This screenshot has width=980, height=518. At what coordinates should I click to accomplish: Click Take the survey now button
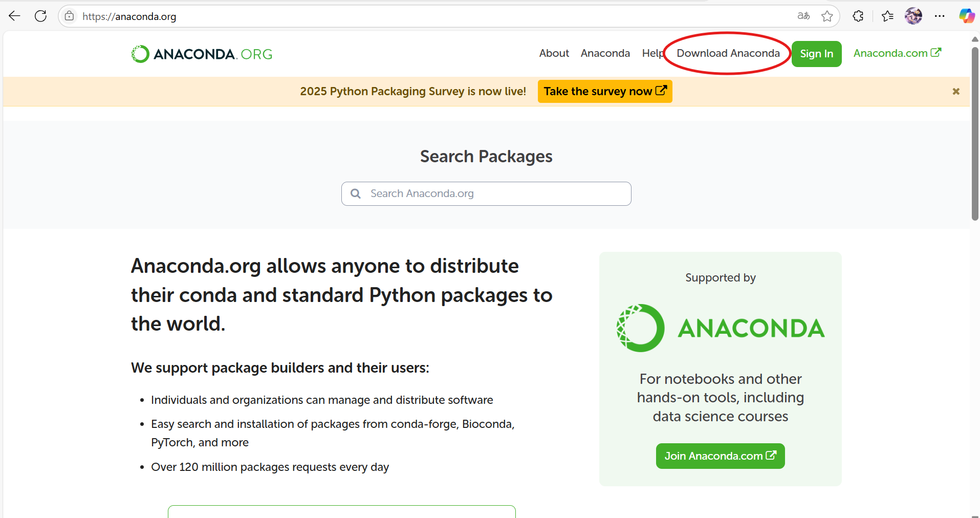pos(605,92)
